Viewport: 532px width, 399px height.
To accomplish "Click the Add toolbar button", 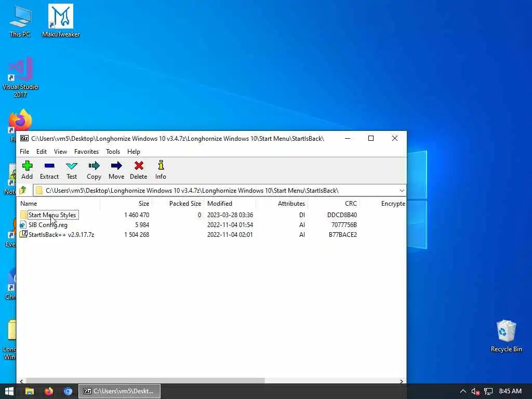I will (x=27, y=170).
